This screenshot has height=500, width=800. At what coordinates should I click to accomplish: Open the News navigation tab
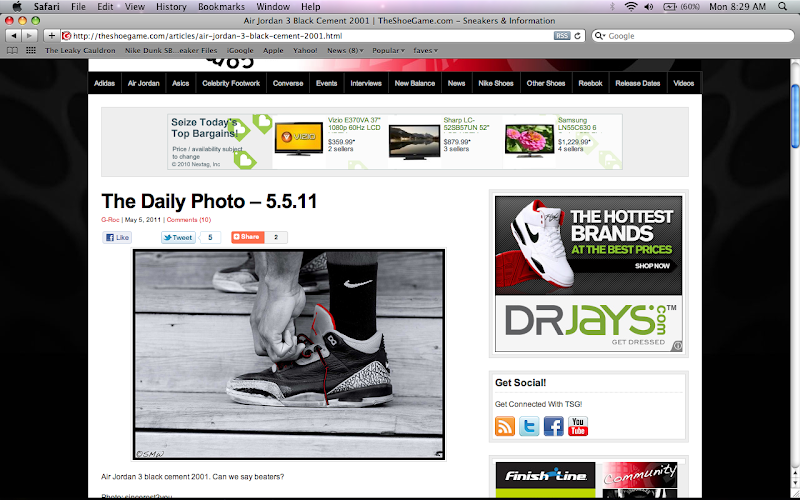457,83
